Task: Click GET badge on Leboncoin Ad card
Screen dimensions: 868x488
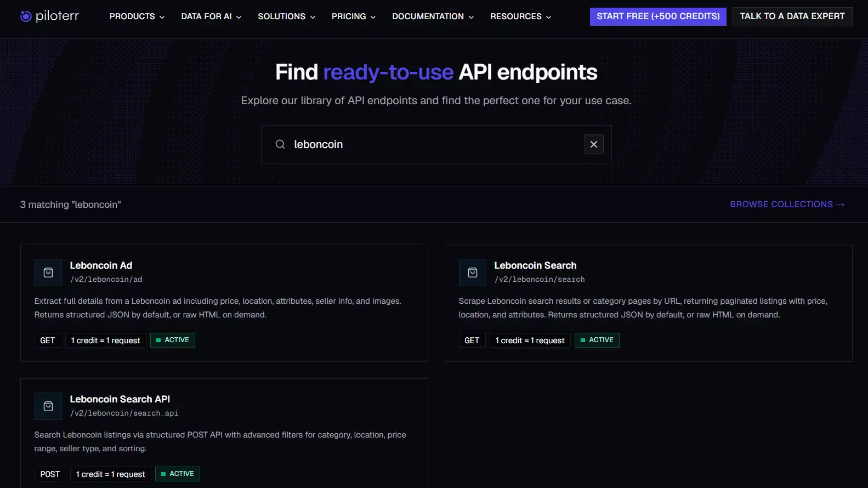Action: point(48,341)
